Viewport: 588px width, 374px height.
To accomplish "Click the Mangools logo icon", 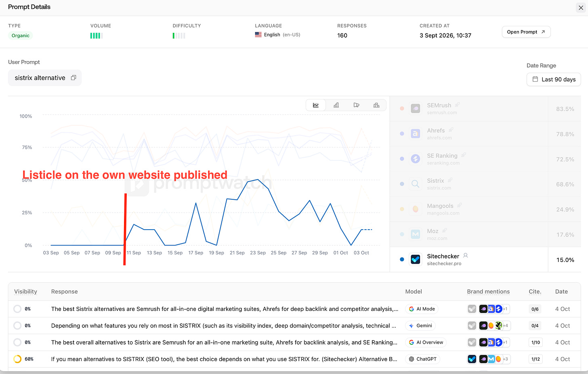I will click(x=416, y=209).
